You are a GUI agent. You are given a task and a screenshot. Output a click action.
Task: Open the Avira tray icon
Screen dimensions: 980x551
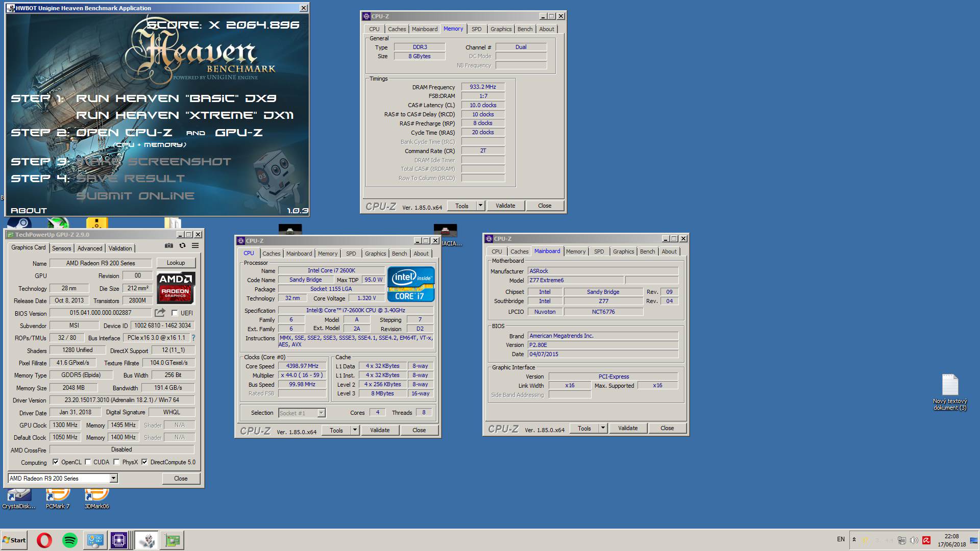(926, 540)
